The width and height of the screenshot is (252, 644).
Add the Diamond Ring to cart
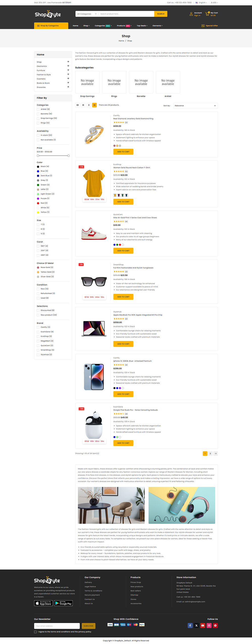(123, 152)
